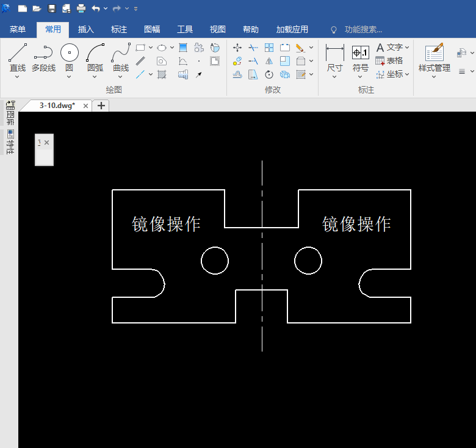Expand the 圆 dropdown arrow
Screen dimensions: 476x448
69,77
